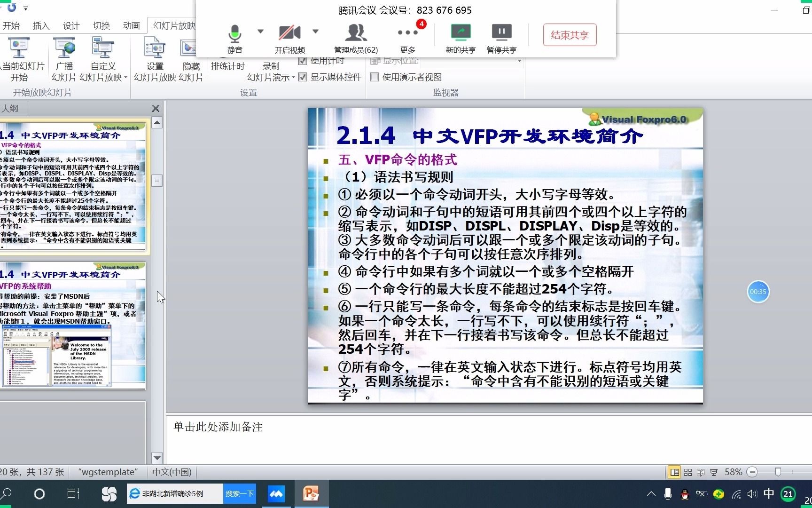
Task: Turn on video (开启视频) in Tencent Meeting
Action: tap(289, 39)
